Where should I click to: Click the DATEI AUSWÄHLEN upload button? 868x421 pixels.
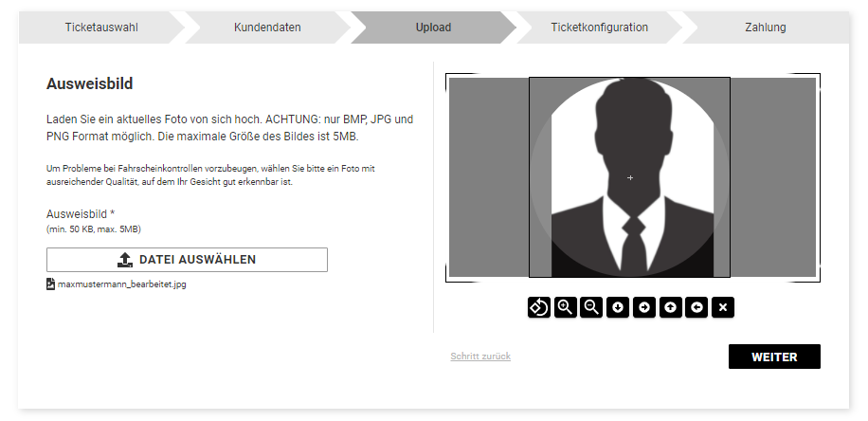pyautogui.click(x=187, y=260)
